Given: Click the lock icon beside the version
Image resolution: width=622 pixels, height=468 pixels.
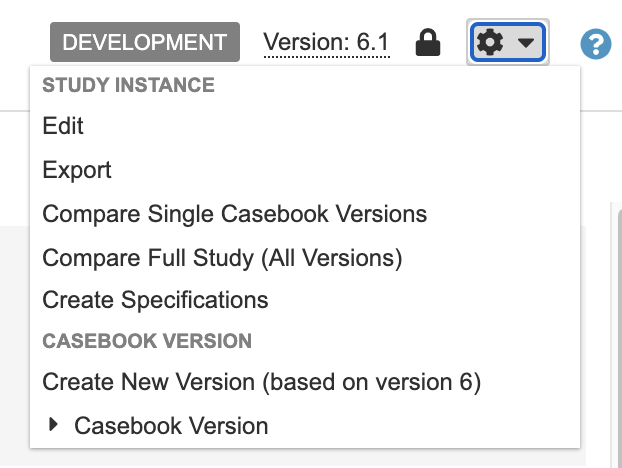Looking at the screenshot, I should coord(428,43).
